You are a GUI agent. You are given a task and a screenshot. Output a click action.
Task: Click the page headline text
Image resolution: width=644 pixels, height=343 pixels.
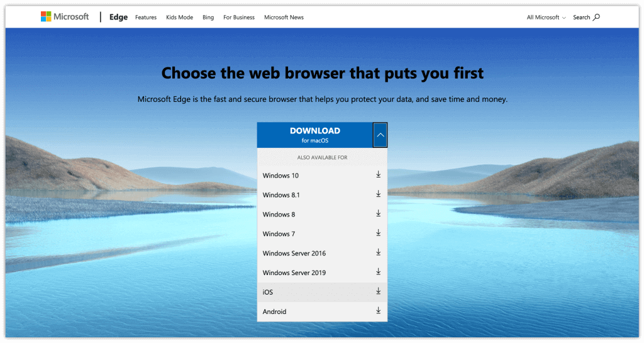pos(323,73)
